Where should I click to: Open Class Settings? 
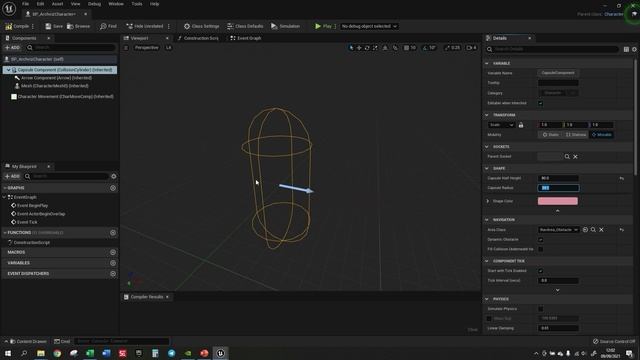pyautogui.click(x=201, y=26)
